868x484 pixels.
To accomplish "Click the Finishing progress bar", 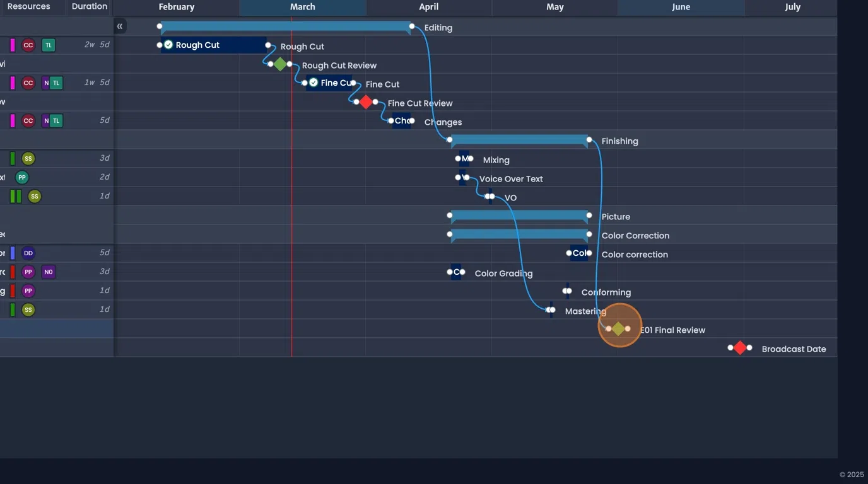I will (519, 140).
